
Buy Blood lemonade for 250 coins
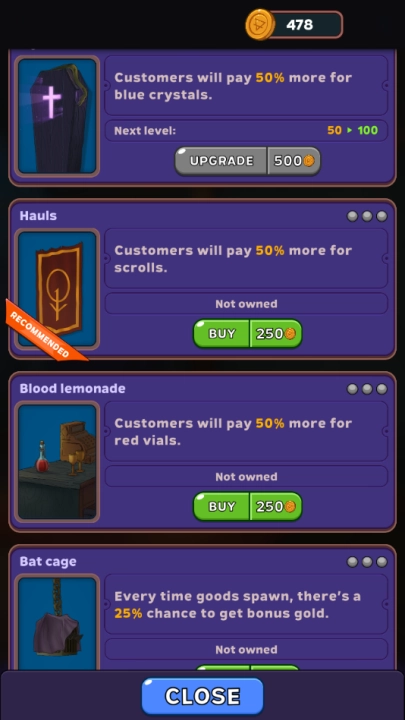pos(248,506)
